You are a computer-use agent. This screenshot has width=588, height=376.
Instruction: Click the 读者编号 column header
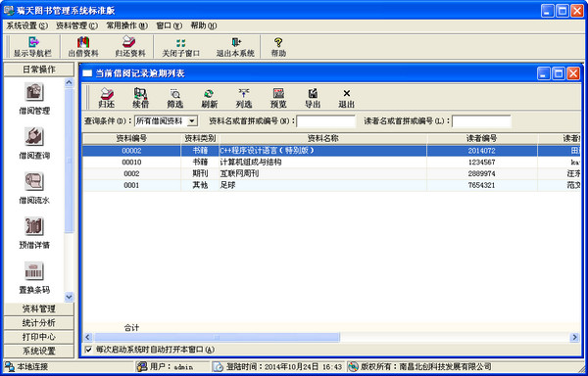click(482, 139)
